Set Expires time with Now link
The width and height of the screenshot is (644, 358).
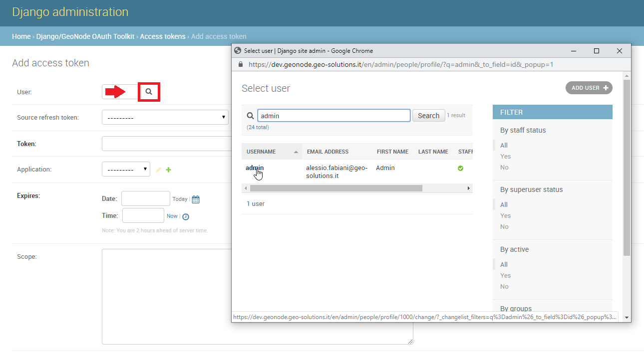point(172,216)
